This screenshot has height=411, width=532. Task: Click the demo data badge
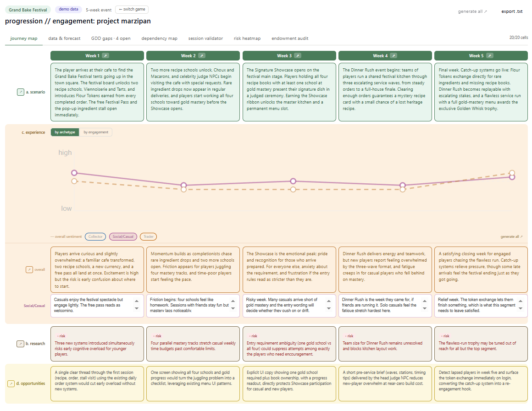68,10
